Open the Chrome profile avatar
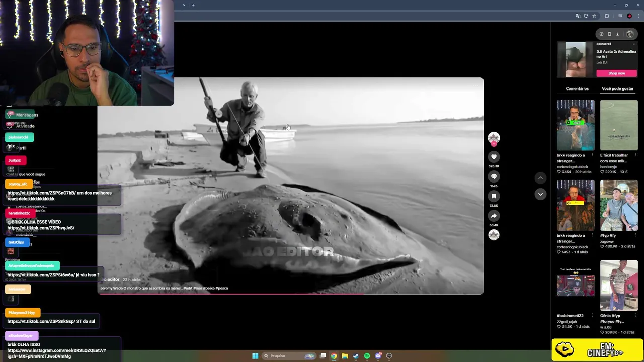The height and width of the screenshot is (362, 644). coord(629,16)
